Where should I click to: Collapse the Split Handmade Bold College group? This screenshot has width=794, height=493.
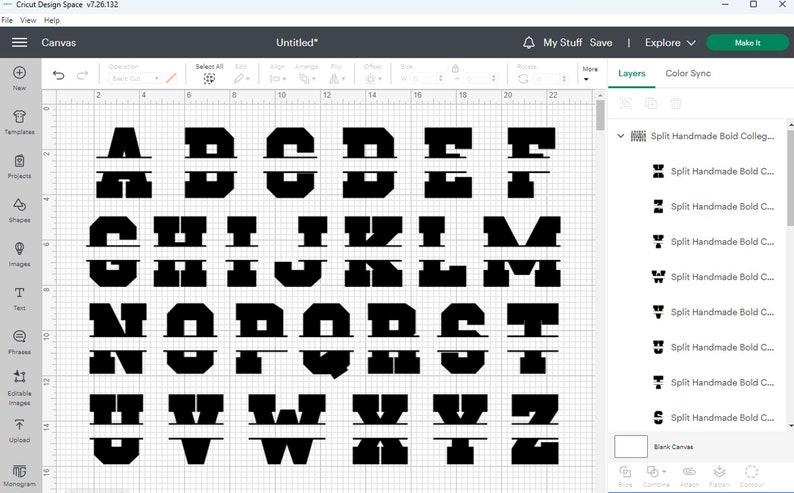point(620,136)
